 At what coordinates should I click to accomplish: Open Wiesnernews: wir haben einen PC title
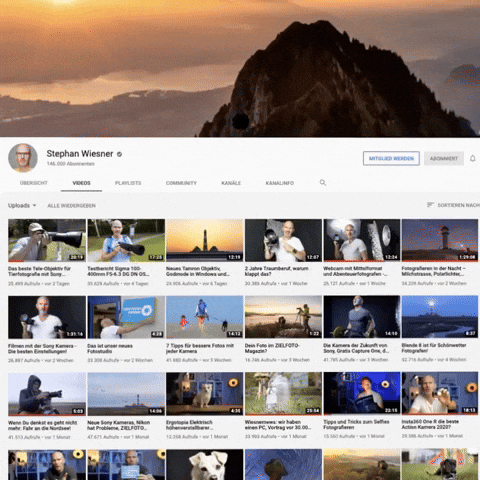[278, 425]
